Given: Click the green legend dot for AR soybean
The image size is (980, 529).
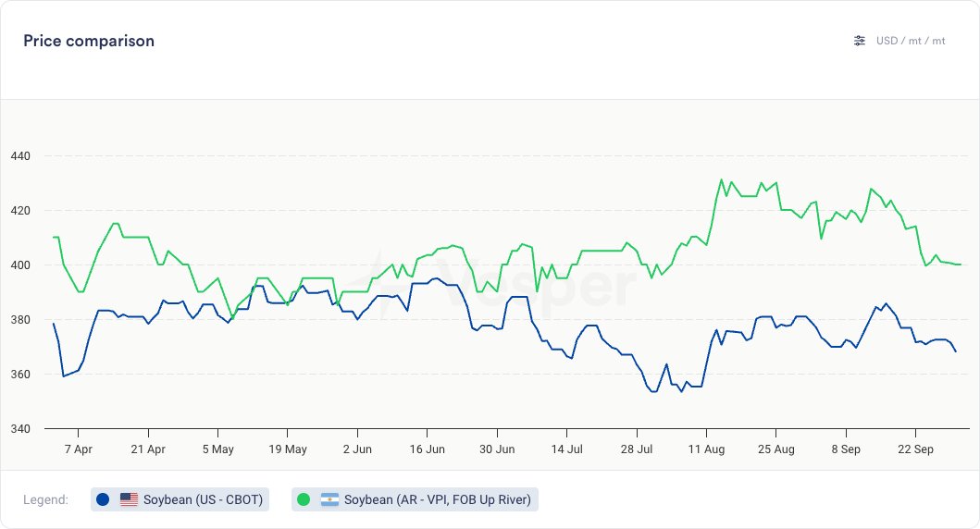Looking at the screenshot, I should click(304, 499).
